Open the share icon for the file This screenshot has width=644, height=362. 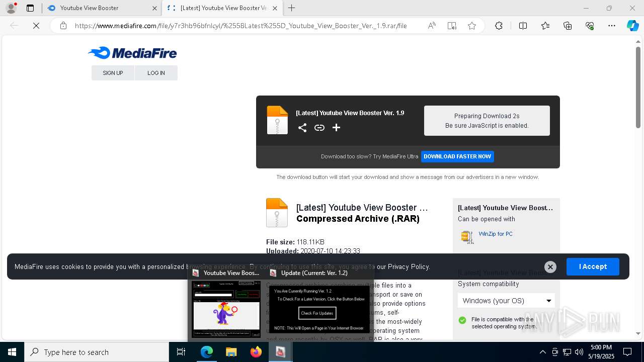click(302, 128)
